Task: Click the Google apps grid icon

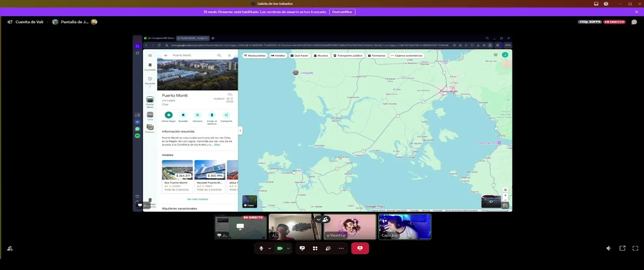Action: 495,55
